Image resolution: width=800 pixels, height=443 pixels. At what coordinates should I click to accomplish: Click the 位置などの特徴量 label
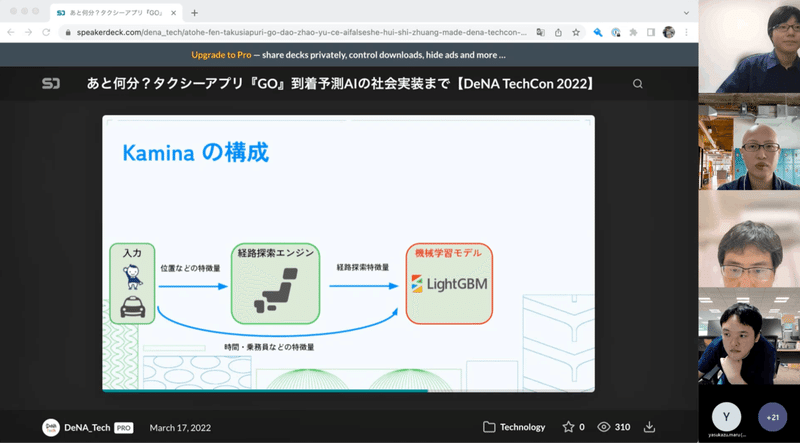[x=190, y=268]
